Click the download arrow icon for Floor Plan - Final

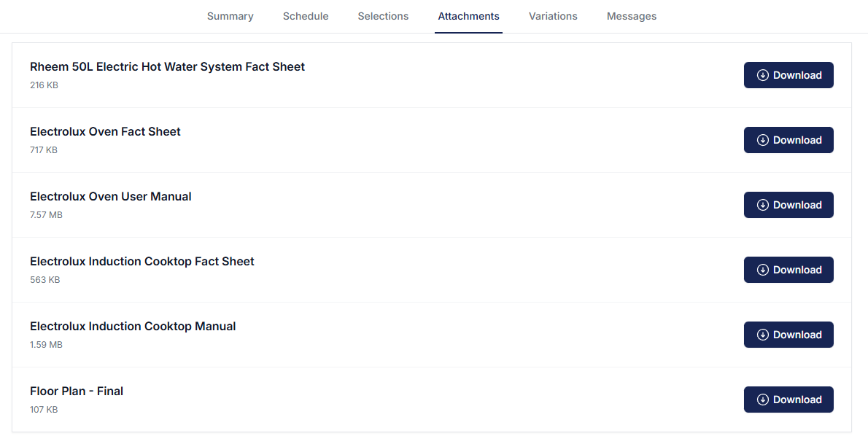coord(763,400)
